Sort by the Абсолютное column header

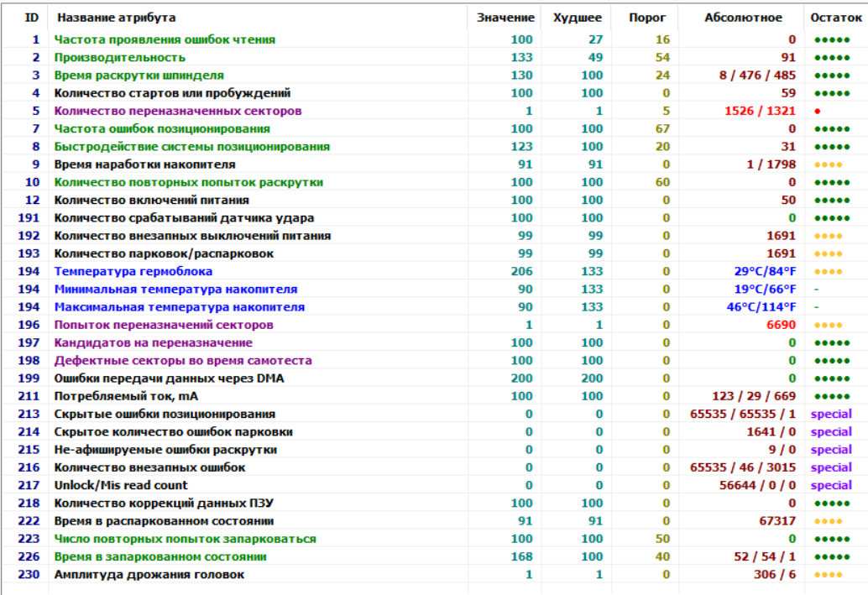tap(742, 18)
